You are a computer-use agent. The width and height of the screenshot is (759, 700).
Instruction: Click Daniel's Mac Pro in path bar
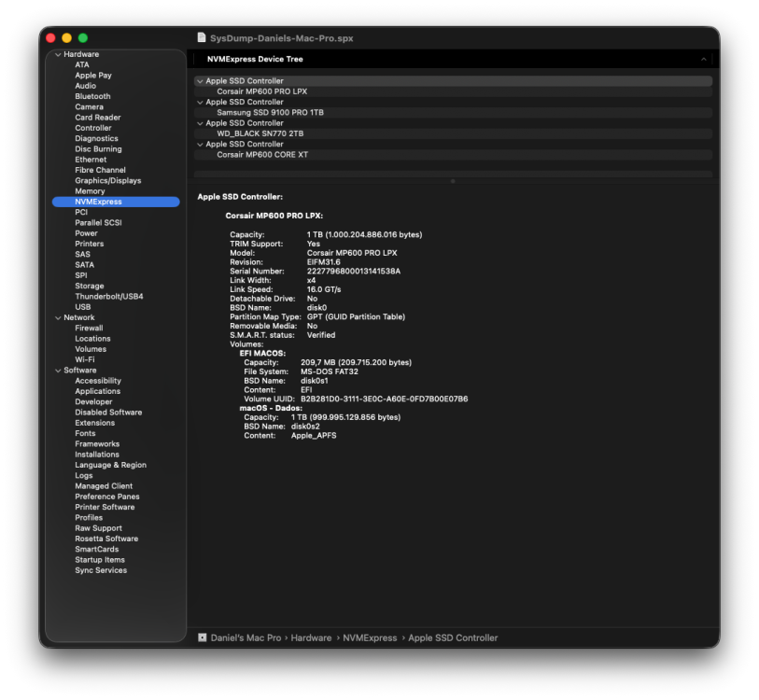click(x=246, y=638)
